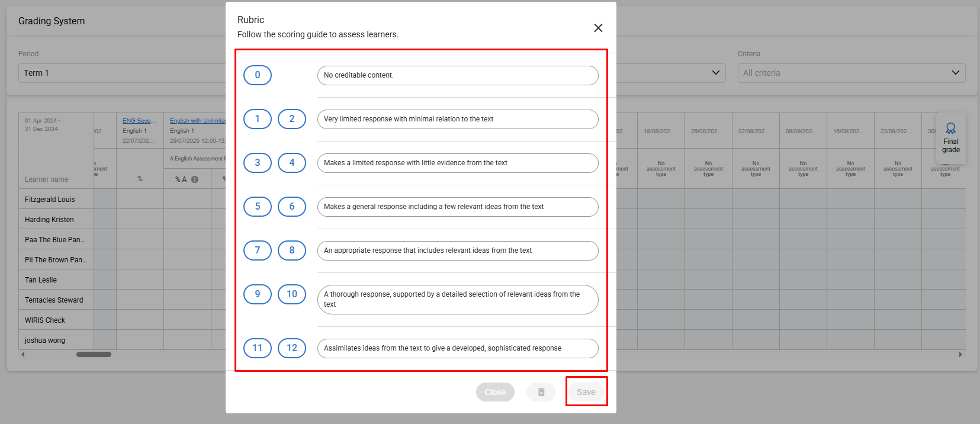The width and height of the screenshot is (980, 424).
Task: Click the info icon beside % A
Action: pyautogui.click(x=195, y=179)
